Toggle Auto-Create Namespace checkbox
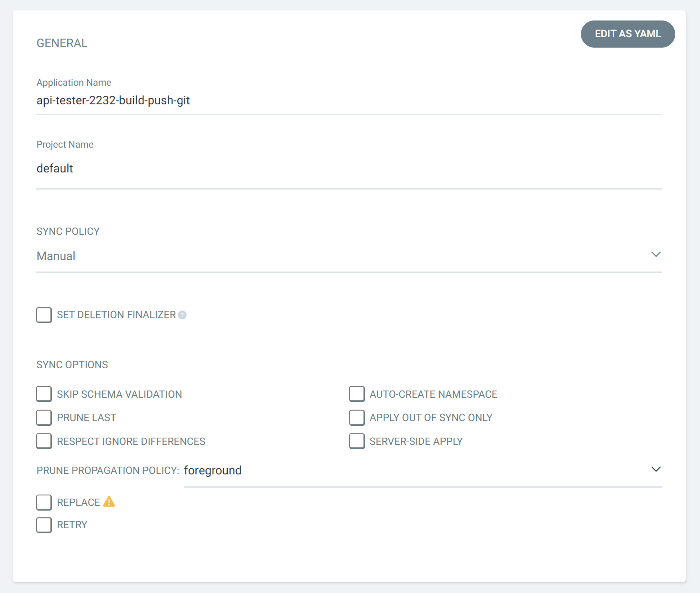The width and height of the screenshot is (700, 593). tap(357, 394)
